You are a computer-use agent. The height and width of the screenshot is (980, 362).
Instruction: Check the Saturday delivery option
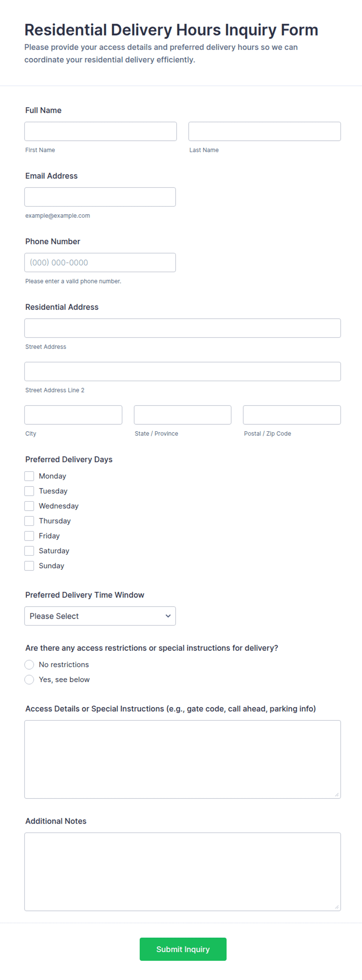[x=29, y=551]
